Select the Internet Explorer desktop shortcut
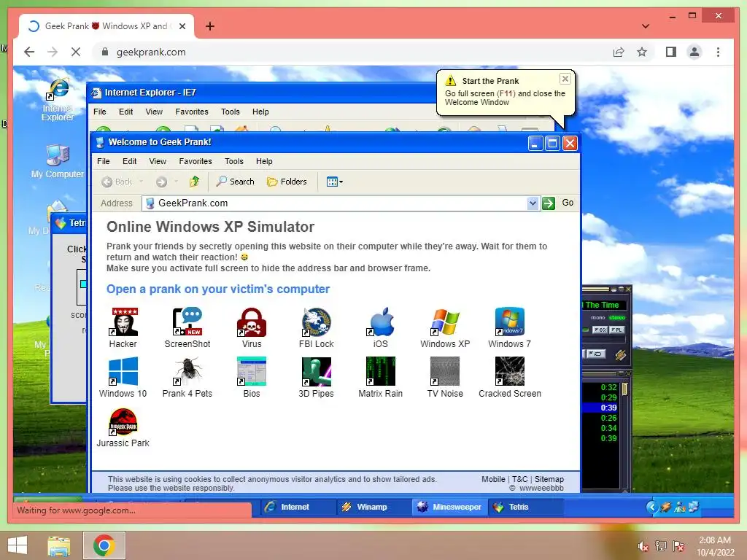Screen dimensions: 747x560 tap(58, 100)
